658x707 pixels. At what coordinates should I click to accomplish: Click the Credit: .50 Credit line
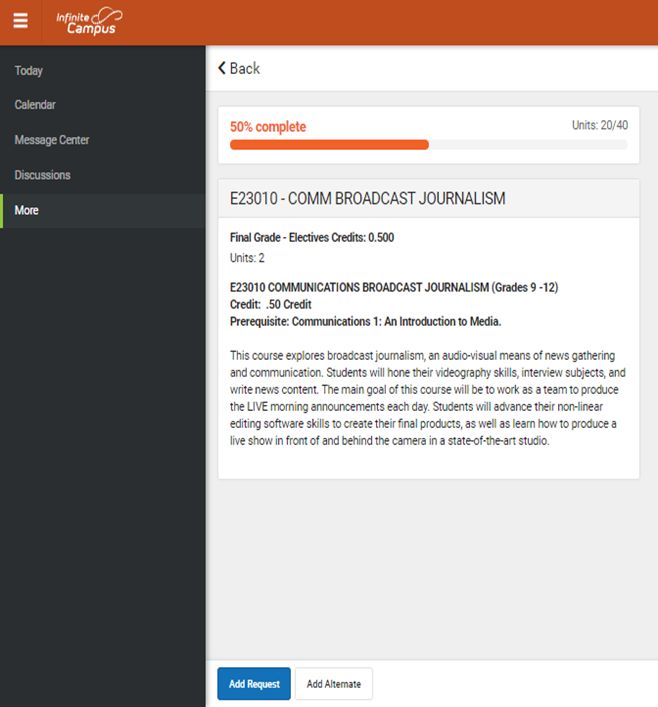point(271,304)
